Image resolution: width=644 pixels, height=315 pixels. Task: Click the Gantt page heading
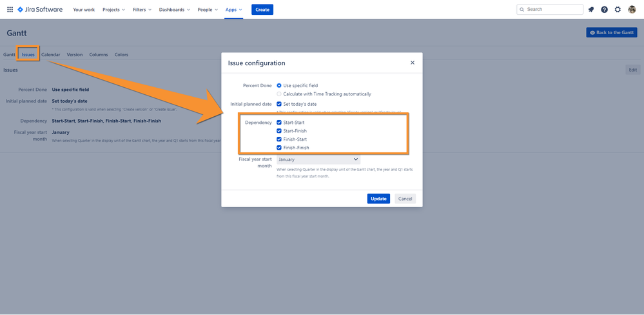pyautogui.click(x=17, y=34)
